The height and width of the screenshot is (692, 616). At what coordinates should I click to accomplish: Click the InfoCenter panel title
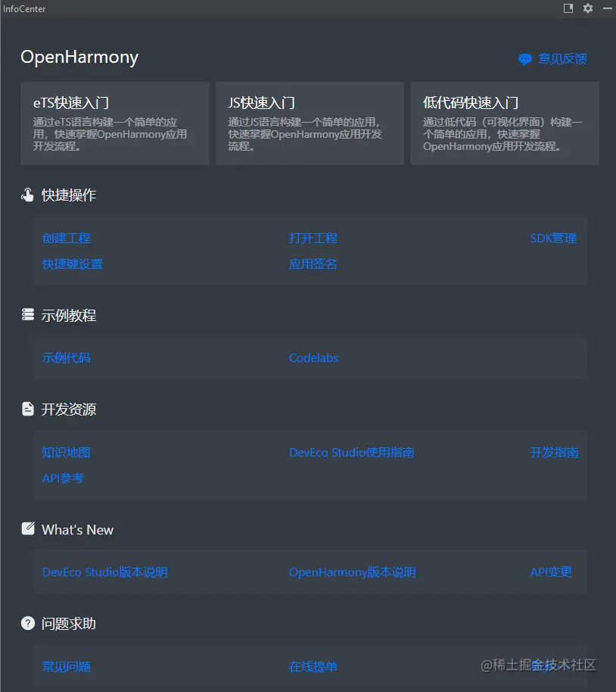click(24, 9)
